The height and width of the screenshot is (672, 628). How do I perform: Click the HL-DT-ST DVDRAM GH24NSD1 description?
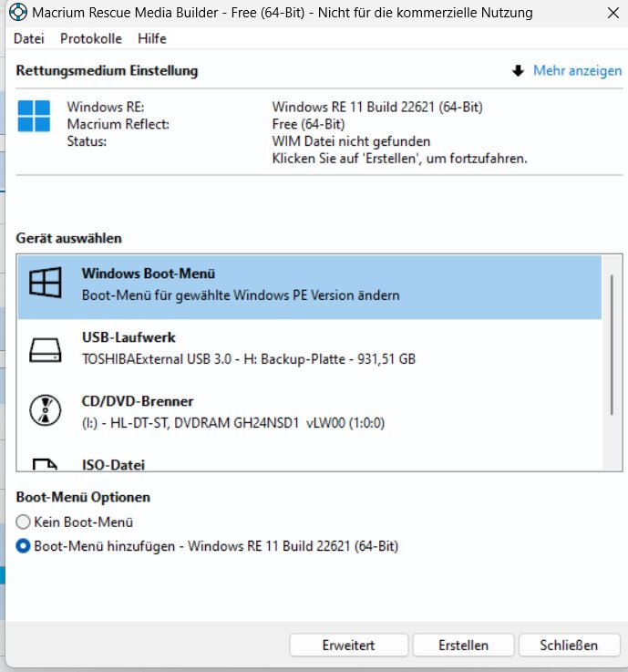[233, 423]
